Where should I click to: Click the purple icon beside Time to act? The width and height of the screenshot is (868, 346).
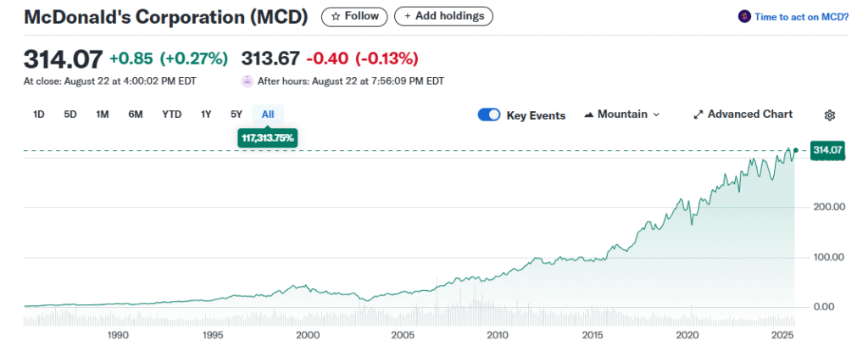click(x=745, y=16)
